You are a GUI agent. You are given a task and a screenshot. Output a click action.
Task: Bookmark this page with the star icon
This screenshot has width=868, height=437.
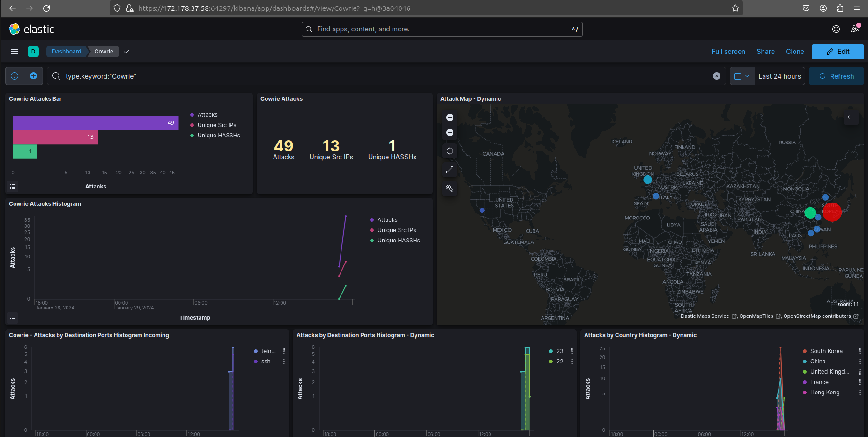tap(735, 8)
